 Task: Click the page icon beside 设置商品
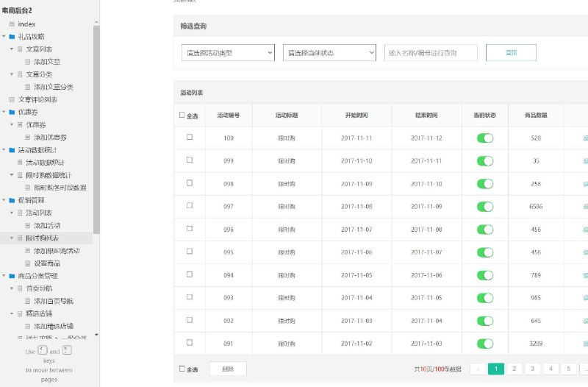pyautogui.click(x=28, y=263)
